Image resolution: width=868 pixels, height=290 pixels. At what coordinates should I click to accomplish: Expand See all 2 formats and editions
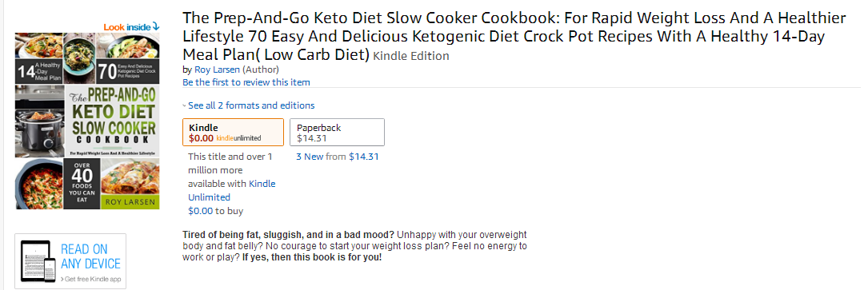(251, 105)
